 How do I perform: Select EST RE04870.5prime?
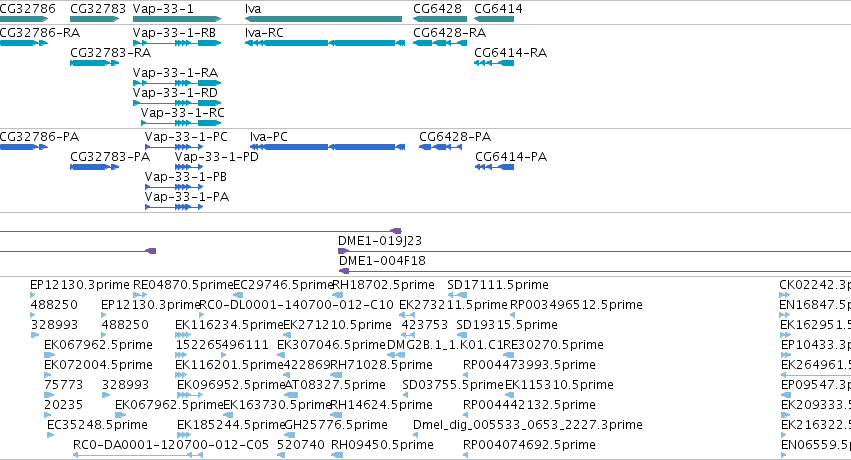tap(183, 285)
